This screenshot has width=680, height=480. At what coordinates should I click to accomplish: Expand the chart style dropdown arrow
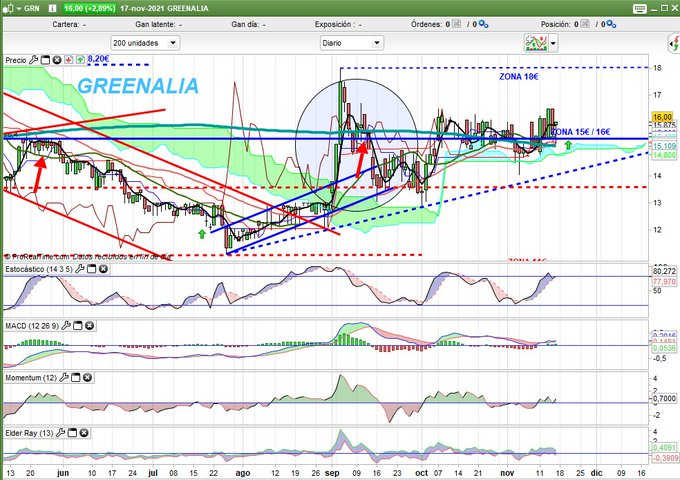pos(553,43)
